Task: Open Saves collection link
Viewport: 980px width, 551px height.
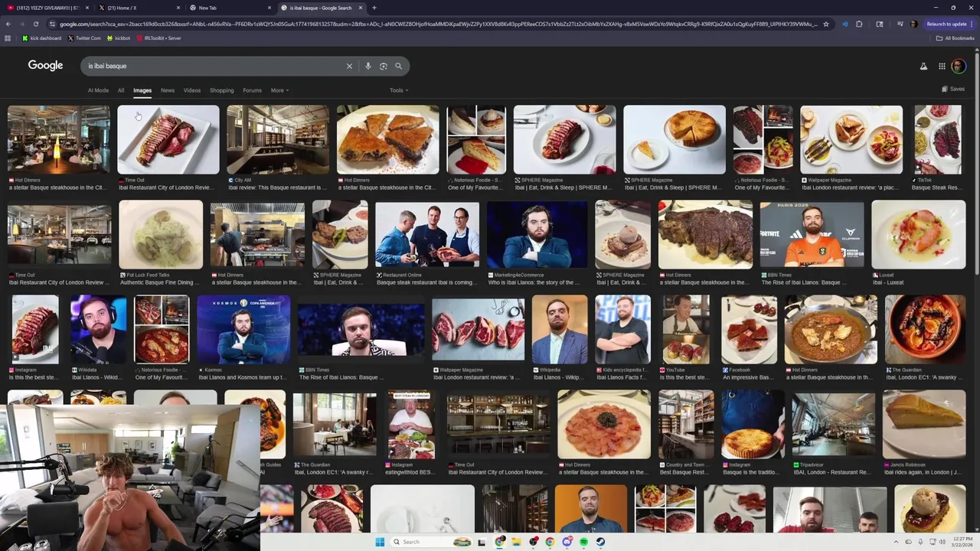Action: click(x=953, y=89)
